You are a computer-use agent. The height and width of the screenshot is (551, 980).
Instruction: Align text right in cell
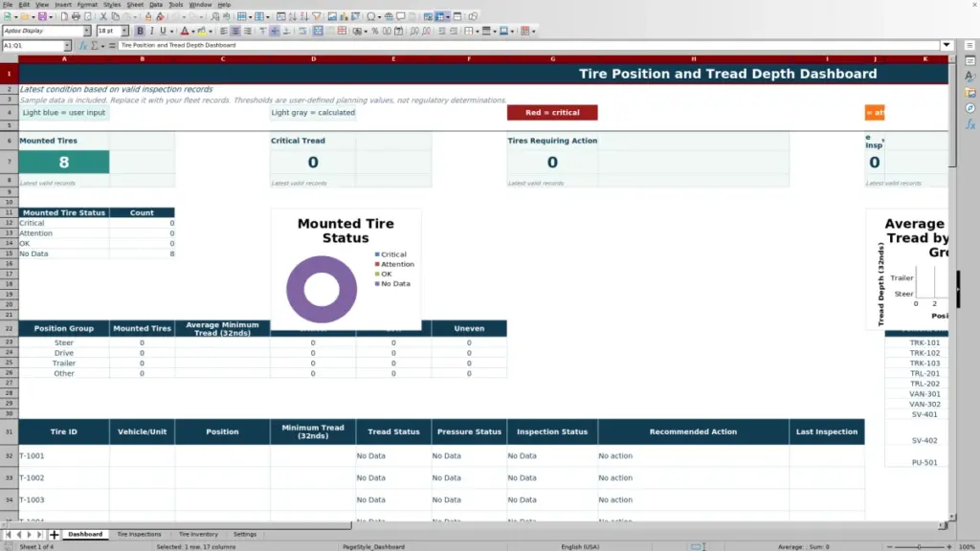pos(248,31)
